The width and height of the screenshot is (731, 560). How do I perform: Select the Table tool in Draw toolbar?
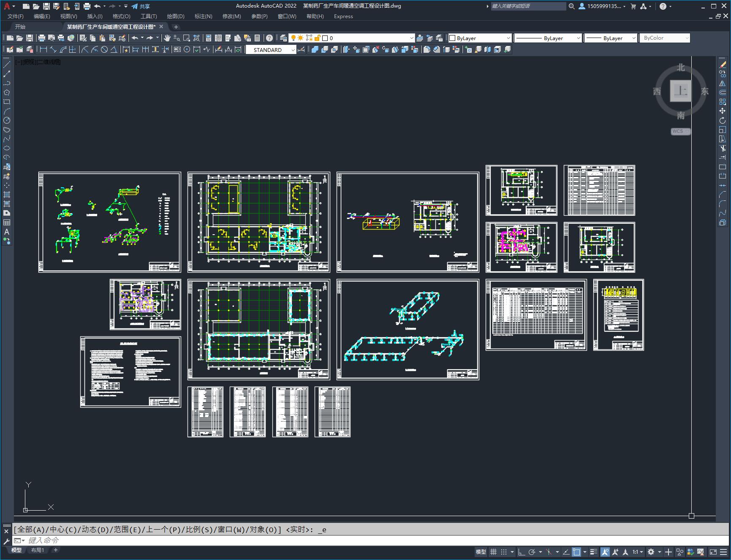click(7, 222)
